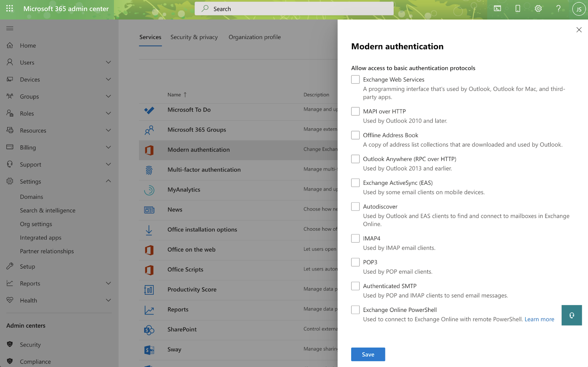The height and width of the screenshot is (367, 588).
Task: Sort services by Name column
Action: (177, 95)
